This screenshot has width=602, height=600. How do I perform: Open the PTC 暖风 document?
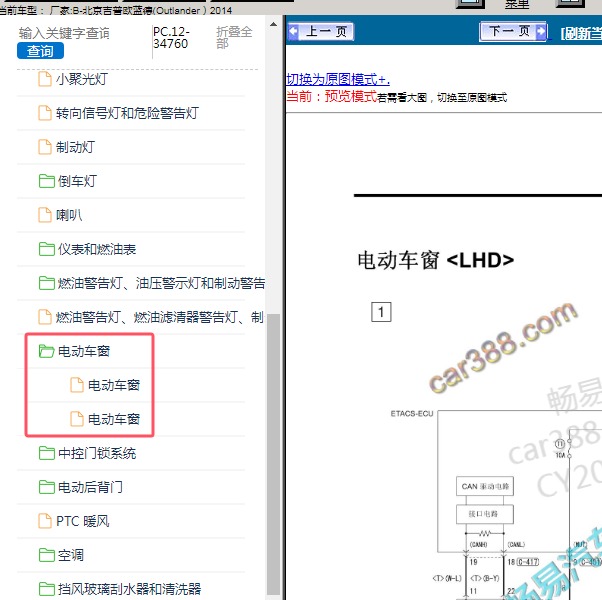pyautogui.click(x=83, y=521)
